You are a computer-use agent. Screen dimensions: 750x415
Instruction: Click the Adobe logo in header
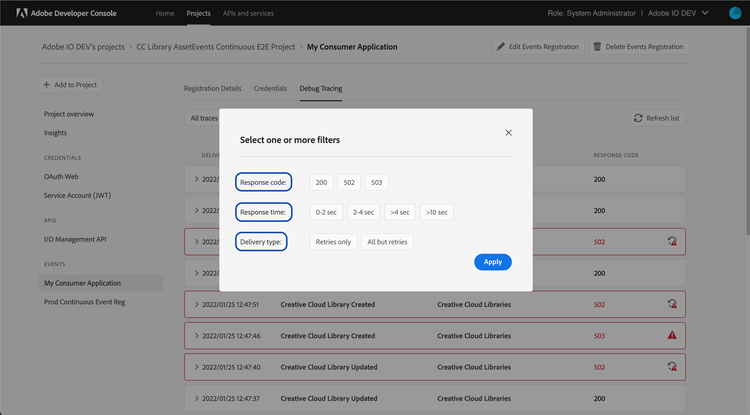tap(22, 13)
